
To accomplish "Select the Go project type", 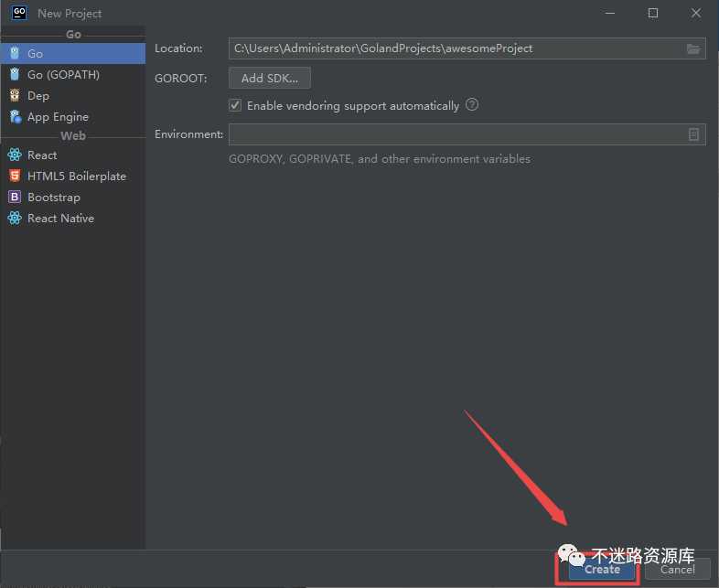I will coord(73,54).
